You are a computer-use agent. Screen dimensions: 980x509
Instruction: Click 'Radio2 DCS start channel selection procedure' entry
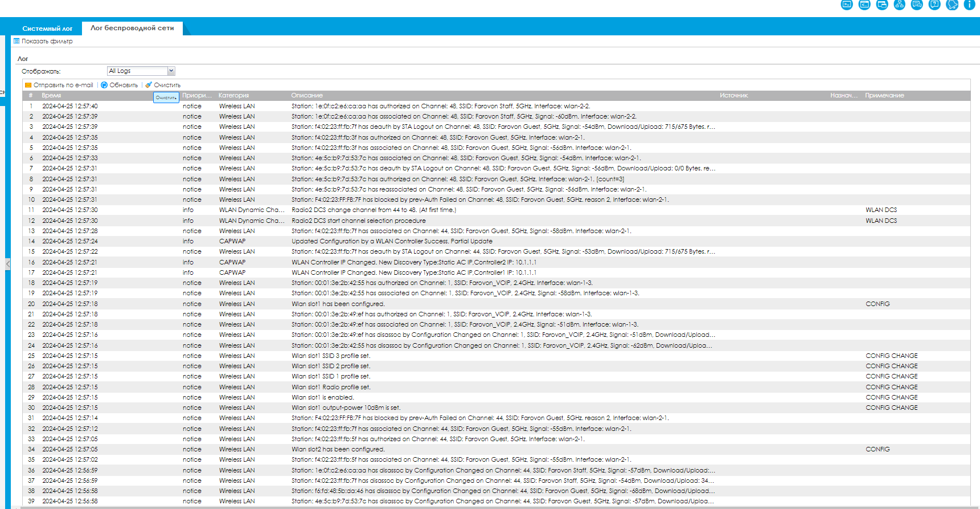[359, 221]
